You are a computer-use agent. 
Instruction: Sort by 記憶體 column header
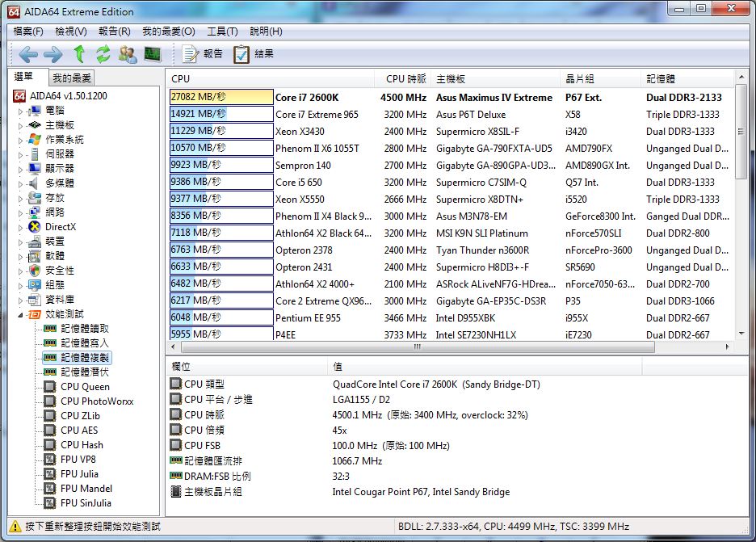point(687,79)
